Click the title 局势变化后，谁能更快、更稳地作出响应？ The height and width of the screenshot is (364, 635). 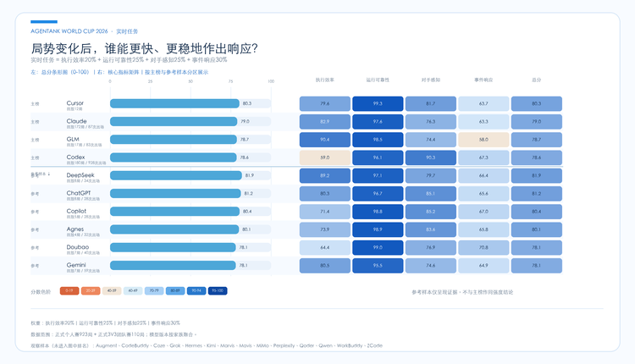[x=145, y=48]
